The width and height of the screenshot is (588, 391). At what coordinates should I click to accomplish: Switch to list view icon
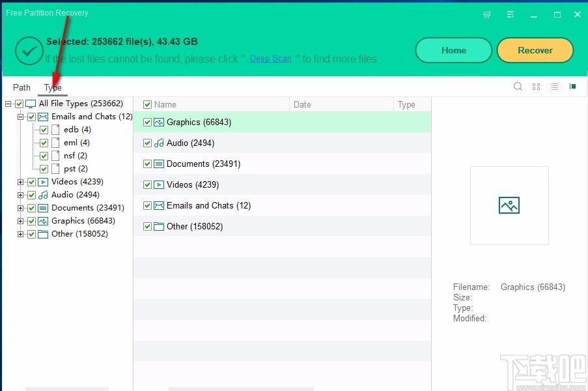click(x=554, y=87)
